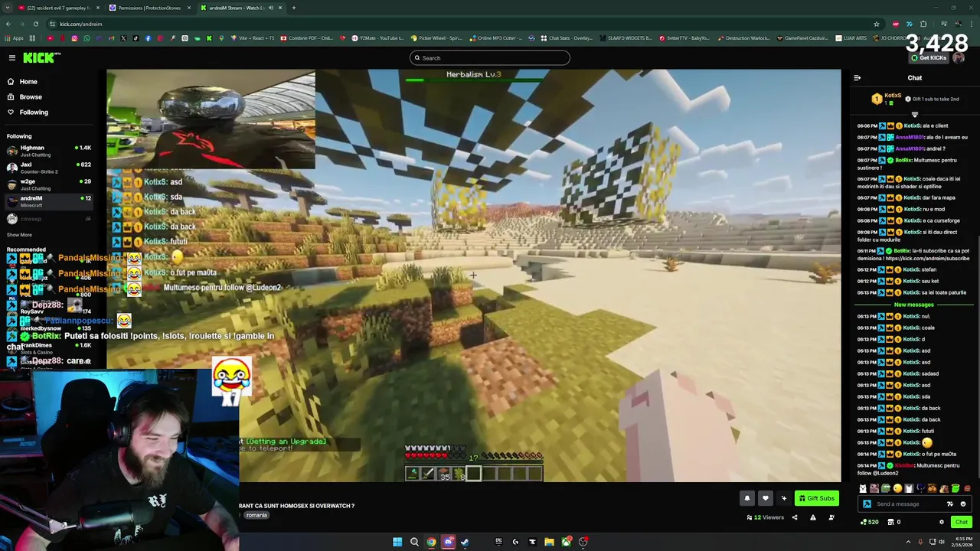The width and height of the screenshot is (980, 551).
Task: Click the KICK logo
Action: (40, 57)
